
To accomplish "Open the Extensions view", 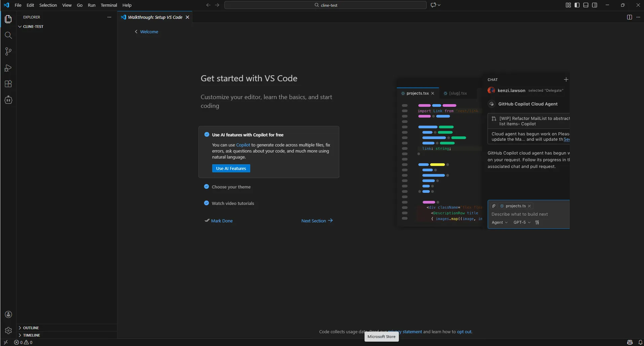I will [8, 84].
